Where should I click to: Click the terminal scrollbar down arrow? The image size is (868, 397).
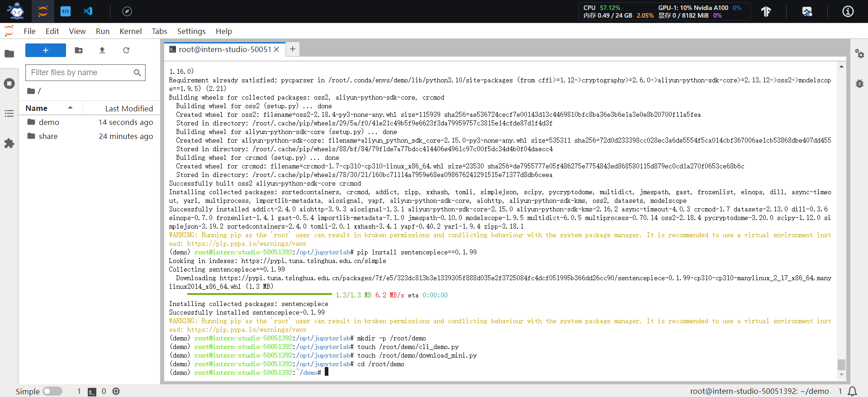coord(841,374)
